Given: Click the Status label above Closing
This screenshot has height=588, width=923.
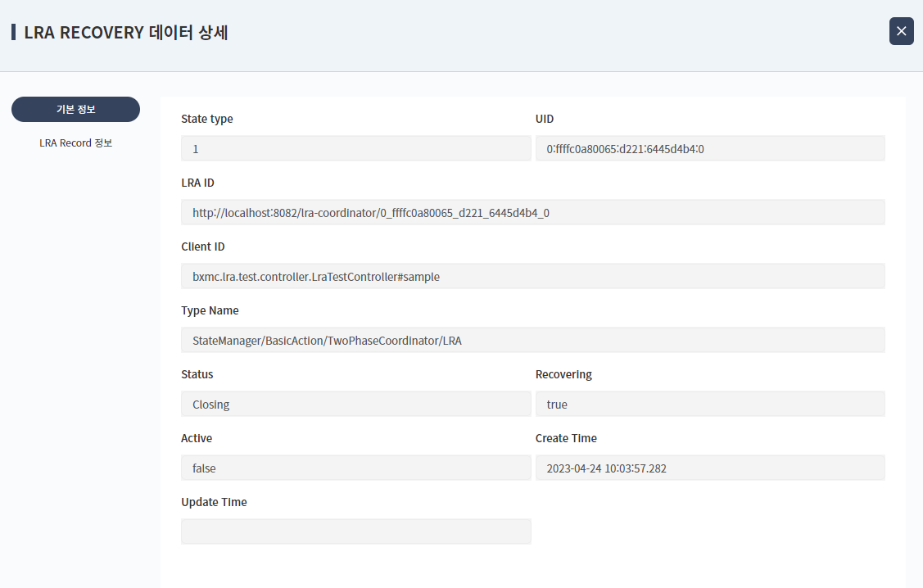Looking at the screenshot, I should (x=197, y=374).
